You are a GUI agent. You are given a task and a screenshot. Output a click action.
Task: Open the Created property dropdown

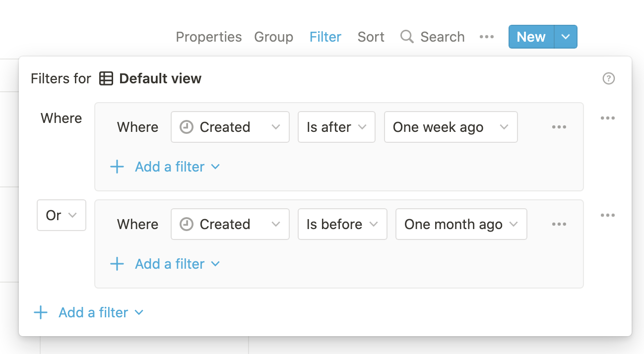[x=230, y=127]
